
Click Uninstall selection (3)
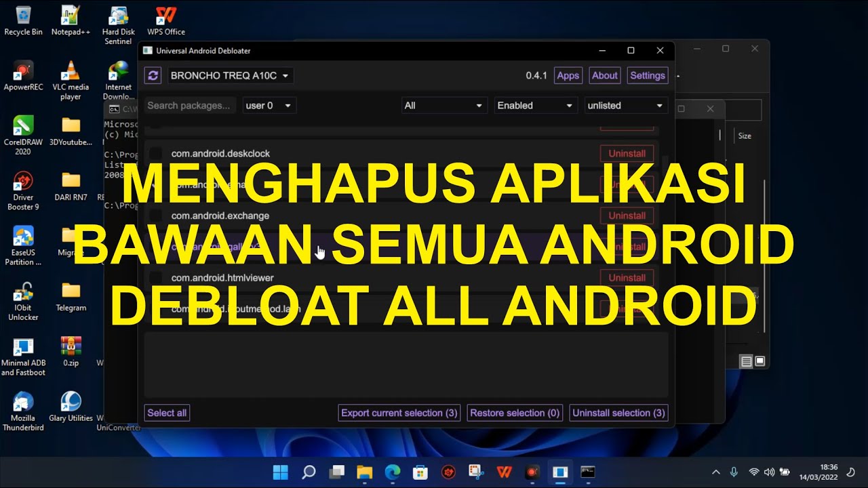click(618, 413)
